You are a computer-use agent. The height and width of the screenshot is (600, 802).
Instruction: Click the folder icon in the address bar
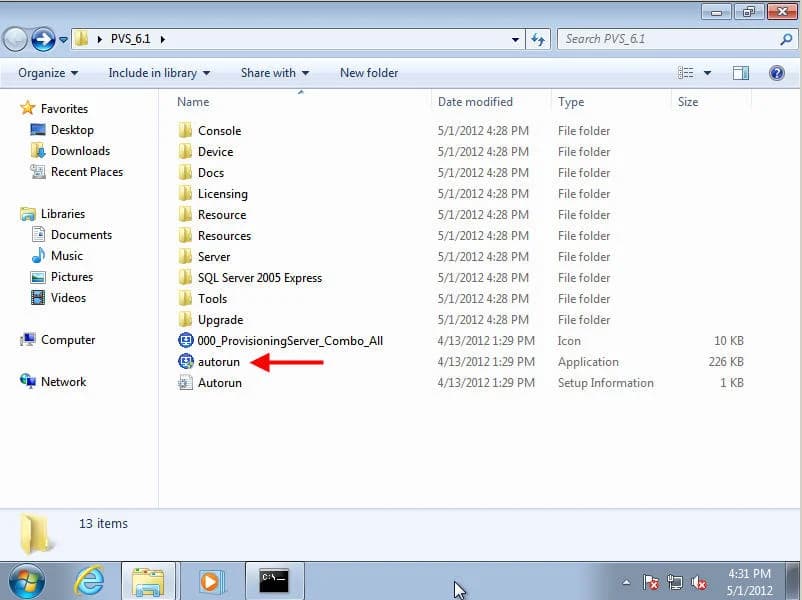tap(81, 39)
